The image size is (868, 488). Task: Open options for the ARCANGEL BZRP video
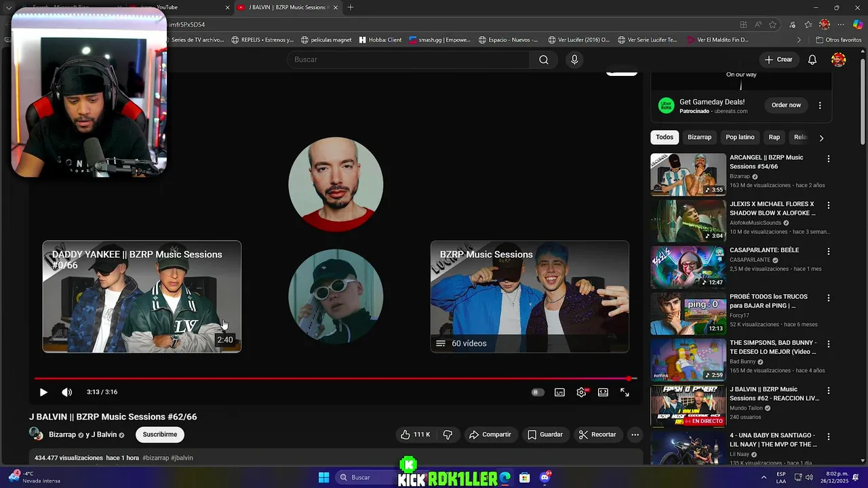click(828, 159)
